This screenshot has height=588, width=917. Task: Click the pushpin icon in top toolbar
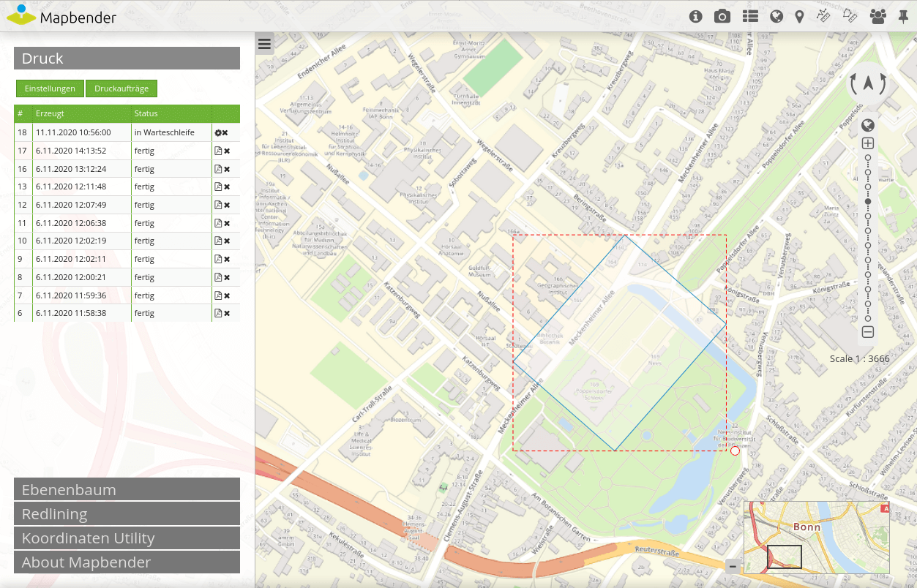click(903, 16)
